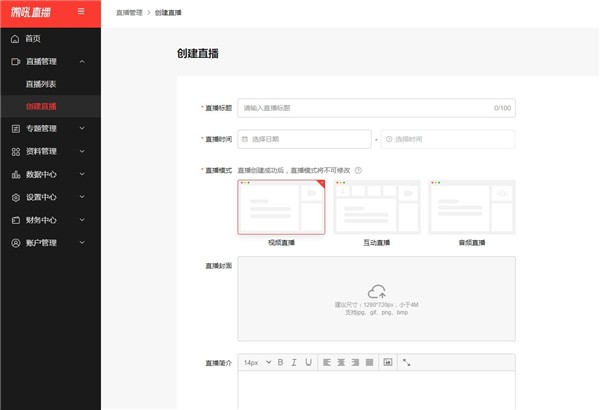
Task: Click the 互动直播 label text
Action: [377, 242]
